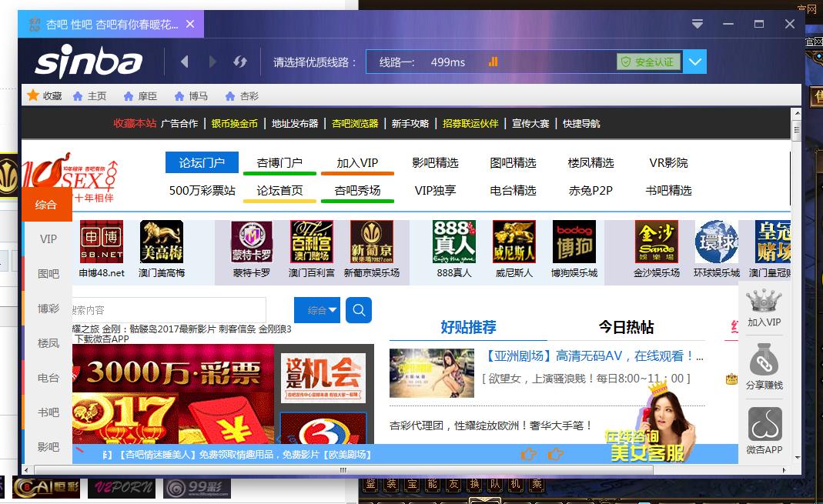Close the 杏吧 browser tab

(190, 24)
